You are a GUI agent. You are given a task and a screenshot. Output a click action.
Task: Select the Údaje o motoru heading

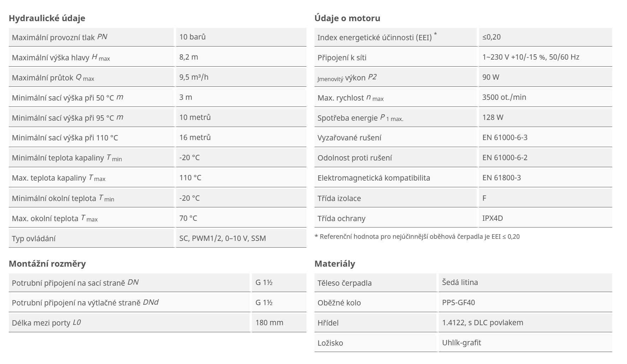pyautogui.click(x=347, y=18)
